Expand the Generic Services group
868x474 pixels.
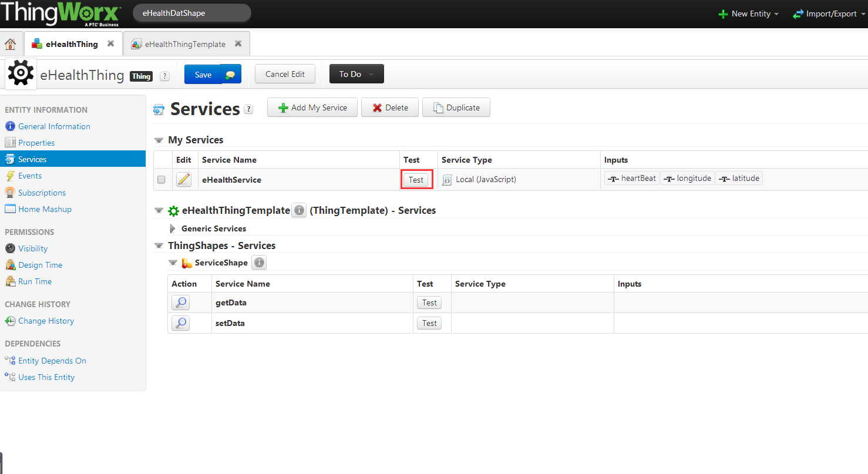point(173,228)
